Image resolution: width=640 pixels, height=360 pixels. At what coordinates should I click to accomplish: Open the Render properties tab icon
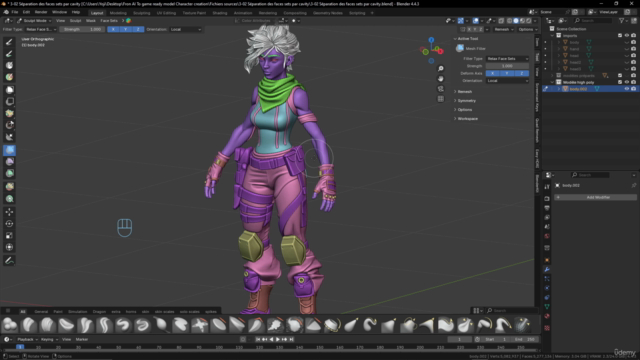547,198
